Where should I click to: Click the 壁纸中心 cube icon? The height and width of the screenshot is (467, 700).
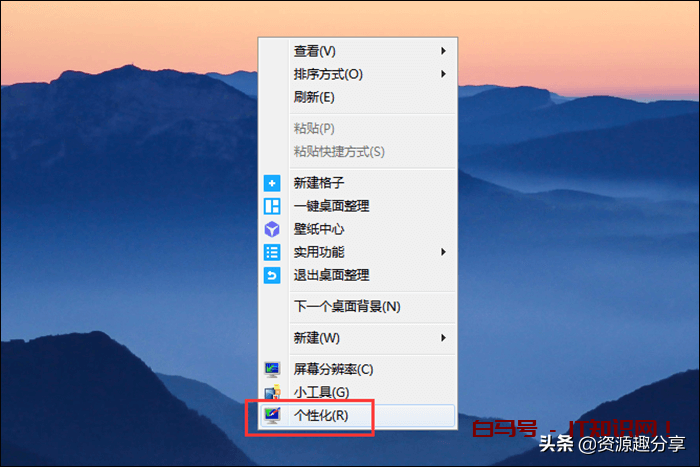coord(272,229)
